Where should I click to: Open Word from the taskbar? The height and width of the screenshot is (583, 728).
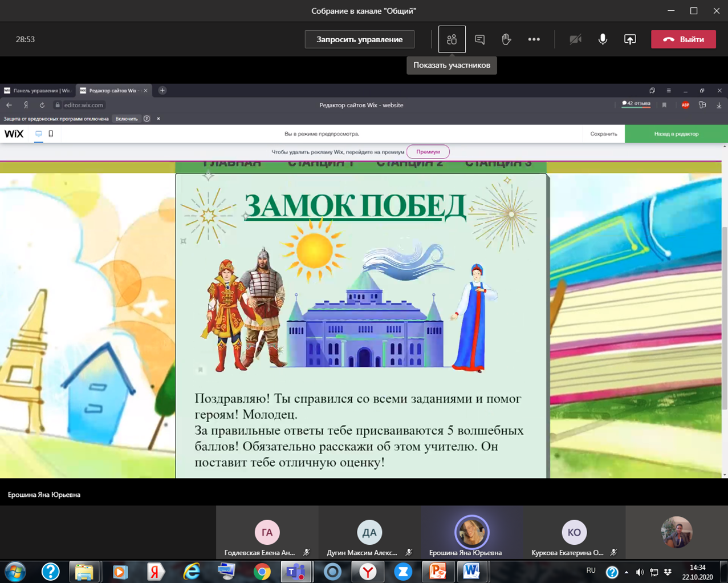tap(471, 571)
